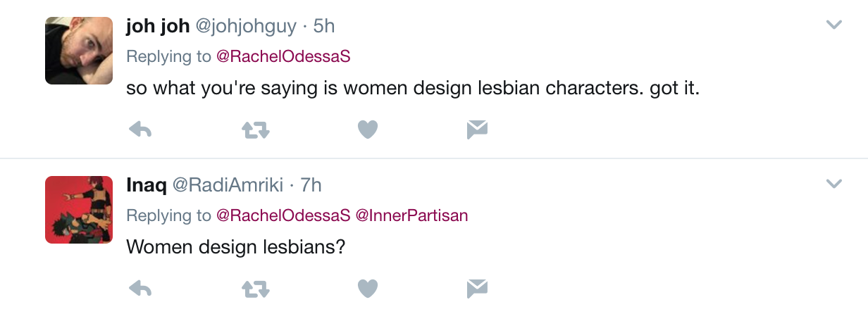Image resolution: width=868 pixels, height=314 pixels.
Task: Like joh joh's tweet
Action: pyautogui.click(x=368, y=130)
